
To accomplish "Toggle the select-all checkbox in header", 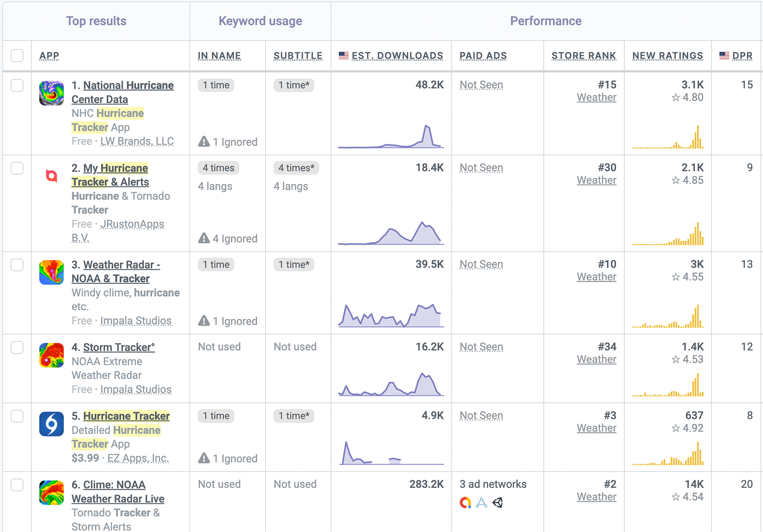I will click(x=17, y=55).
